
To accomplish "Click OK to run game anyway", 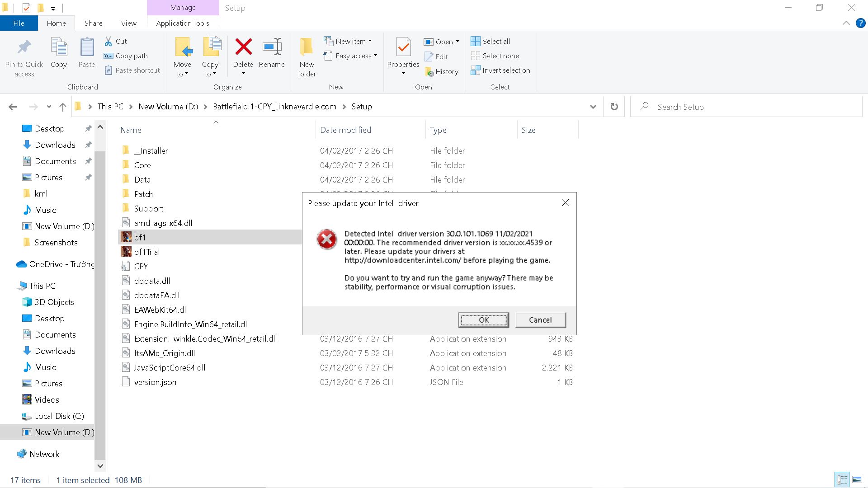I will coord(483,320).
